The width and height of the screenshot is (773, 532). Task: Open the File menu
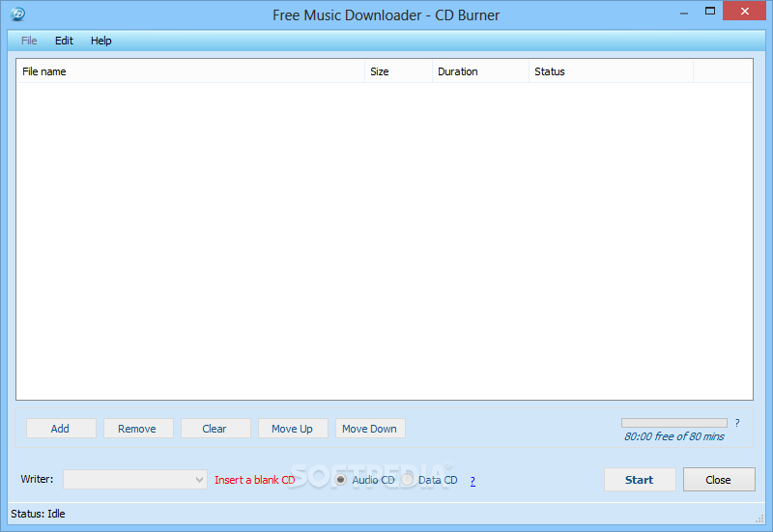[x=29, y=41]
